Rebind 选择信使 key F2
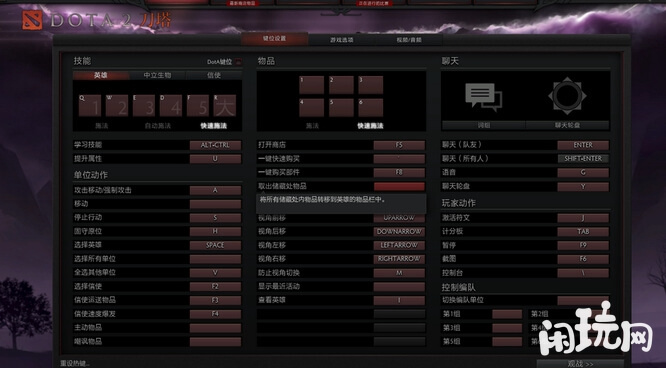The width and height of the screenshot is (666, 368). (x=215, y=286)
